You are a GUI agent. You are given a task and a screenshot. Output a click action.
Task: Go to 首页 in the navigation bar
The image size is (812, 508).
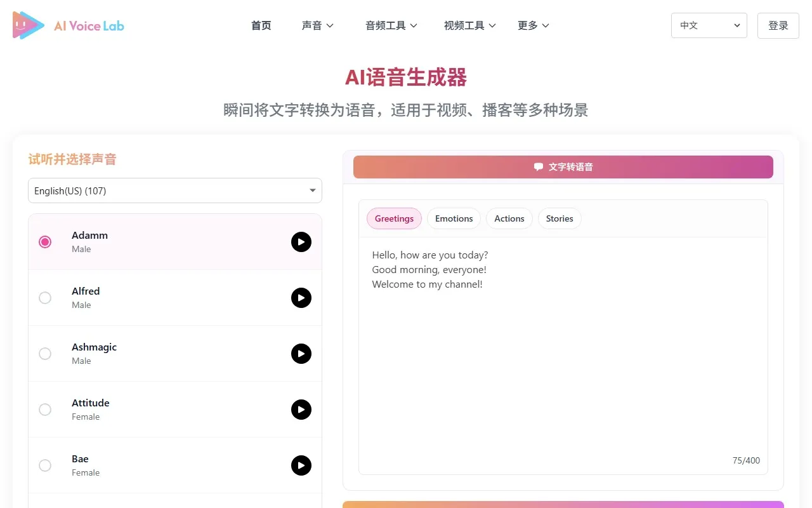pyautogui.click(x=261, y=25)
